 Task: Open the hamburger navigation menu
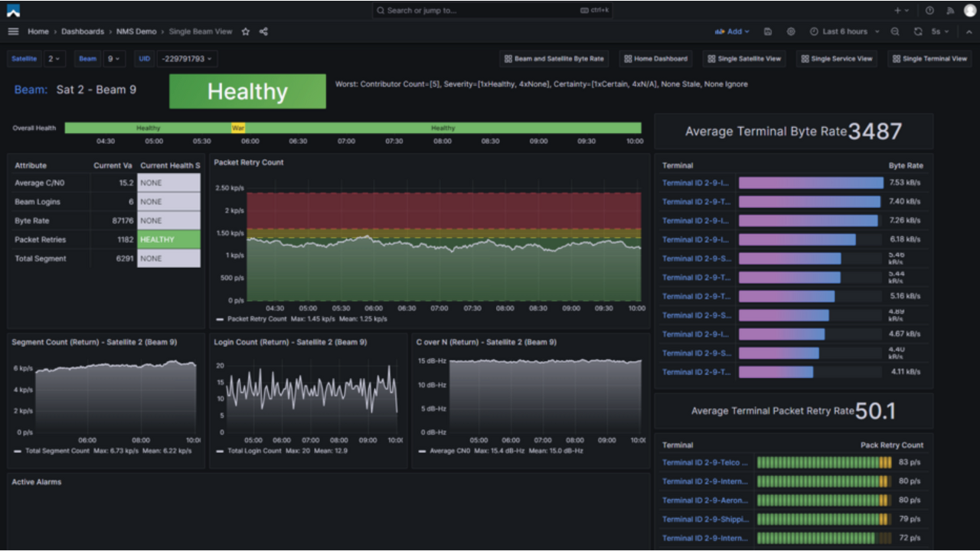pos(13,31)
